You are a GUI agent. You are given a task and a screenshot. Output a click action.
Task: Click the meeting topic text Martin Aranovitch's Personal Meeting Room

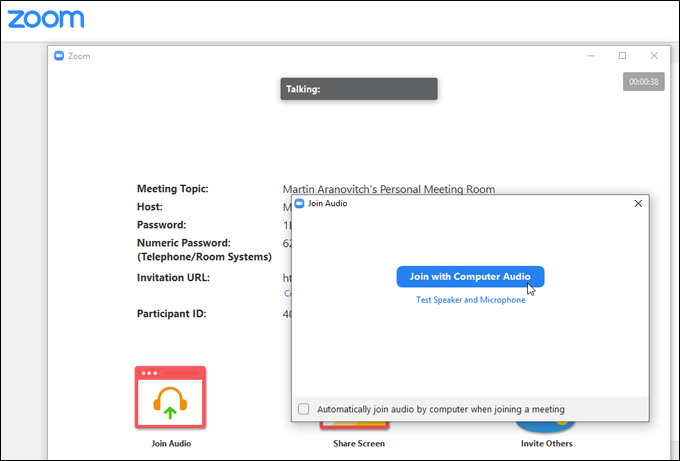point(389,189)
